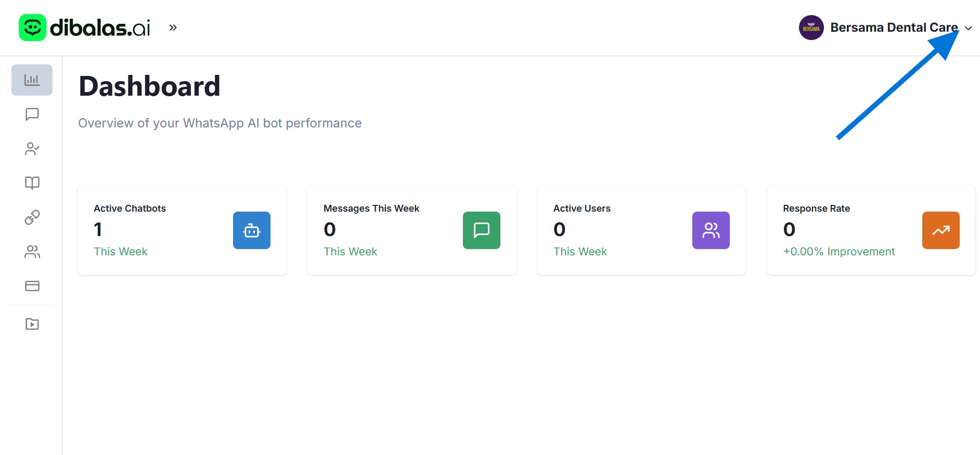Image resolution: width=980 pixels, height=455 pixels.
Task: Open the billing credit card sidebar icon
Action: (32, 286)
